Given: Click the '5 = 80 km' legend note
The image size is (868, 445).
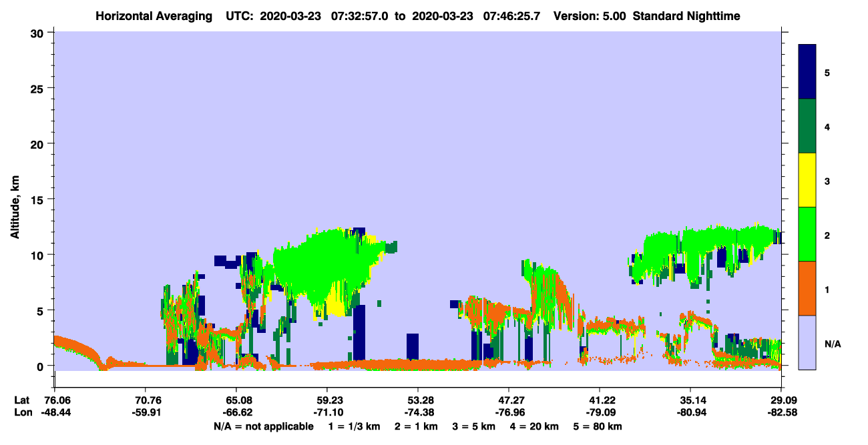Looking at the screenshot, I should [599, 426].
